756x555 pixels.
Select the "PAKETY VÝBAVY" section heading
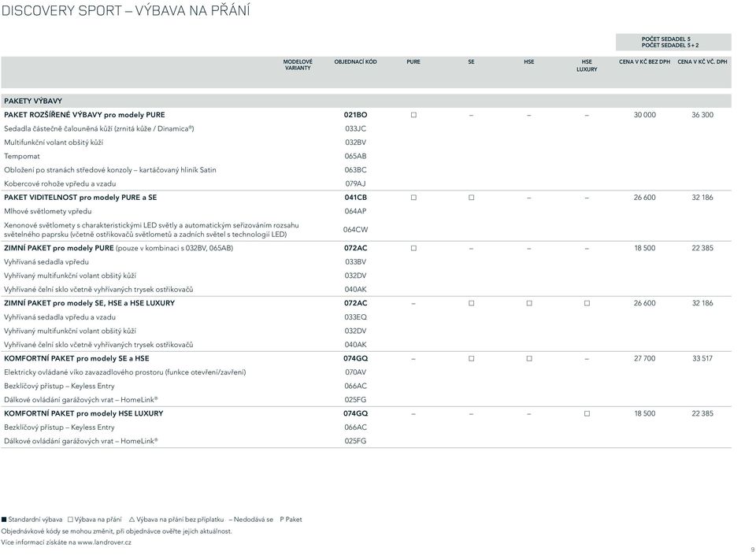pos(33,102)
